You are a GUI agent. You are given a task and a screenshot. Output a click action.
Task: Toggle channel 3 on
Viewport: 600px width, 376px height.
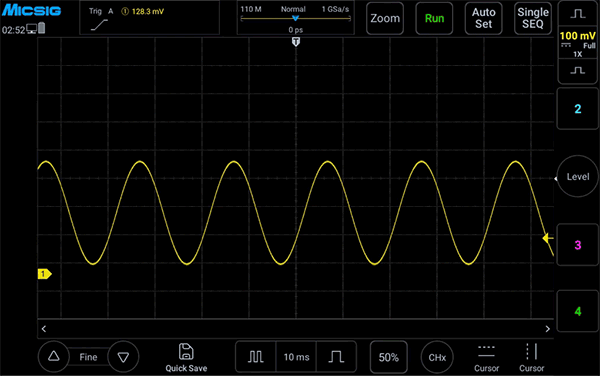(578, 245)
